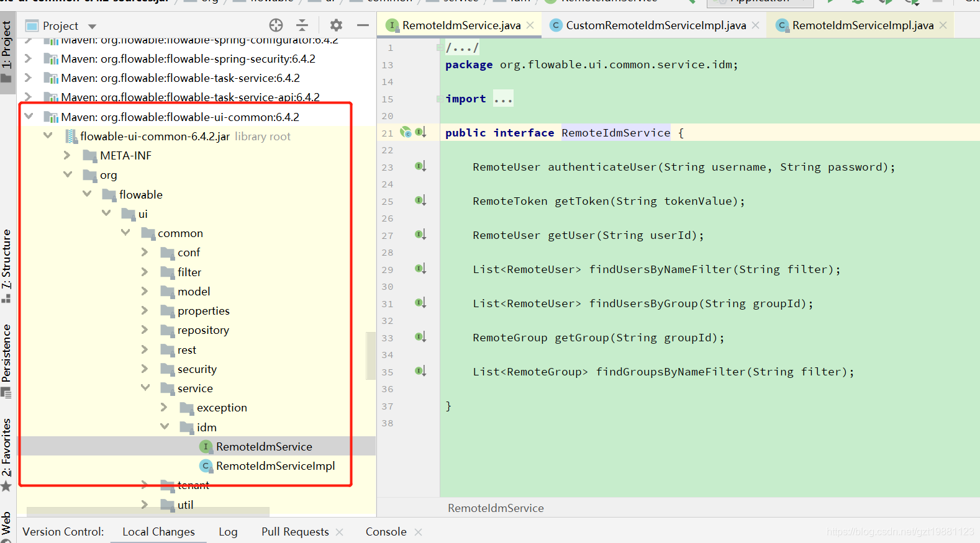Click the Project tree vertical scrollbar
Screen dimensions: 980x543
point(371,354)
